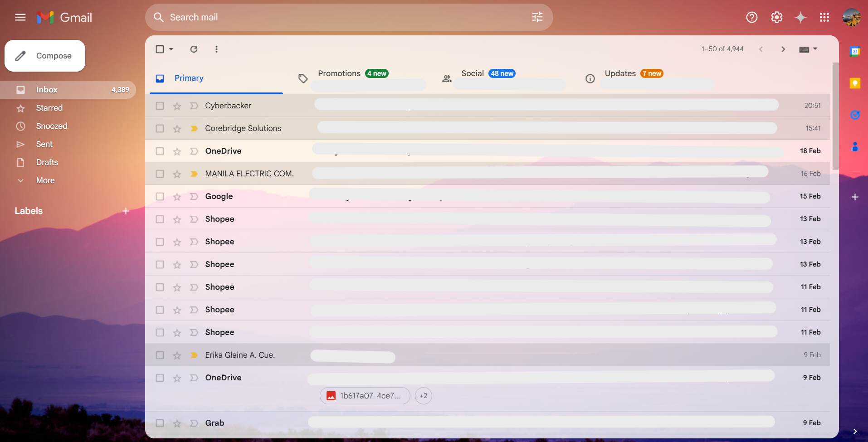Toggle importance marker on Grab email
Image resolution: width=868 pixels, height=442 pixels.
point(194,423)
